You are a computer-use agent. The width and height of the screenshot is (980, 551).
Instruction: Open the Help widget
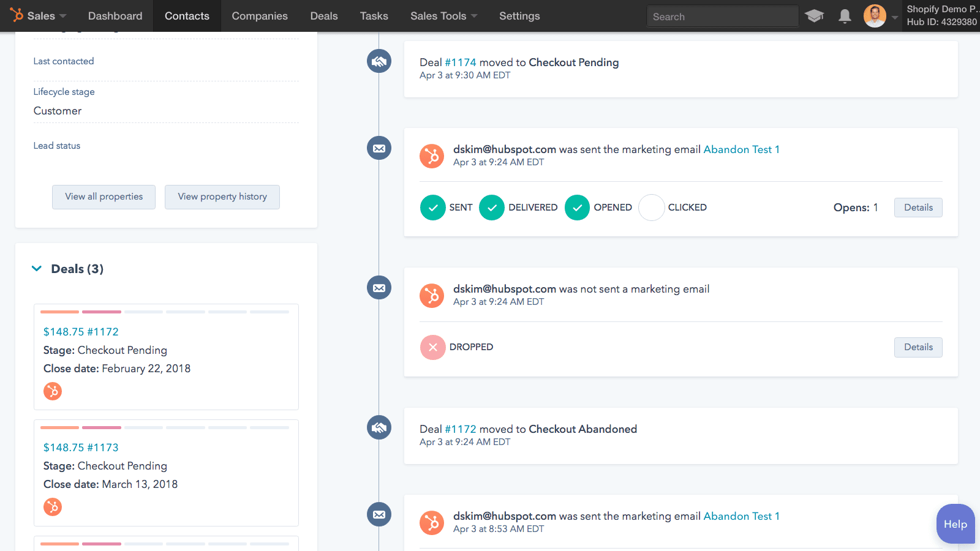click(956, 524)
